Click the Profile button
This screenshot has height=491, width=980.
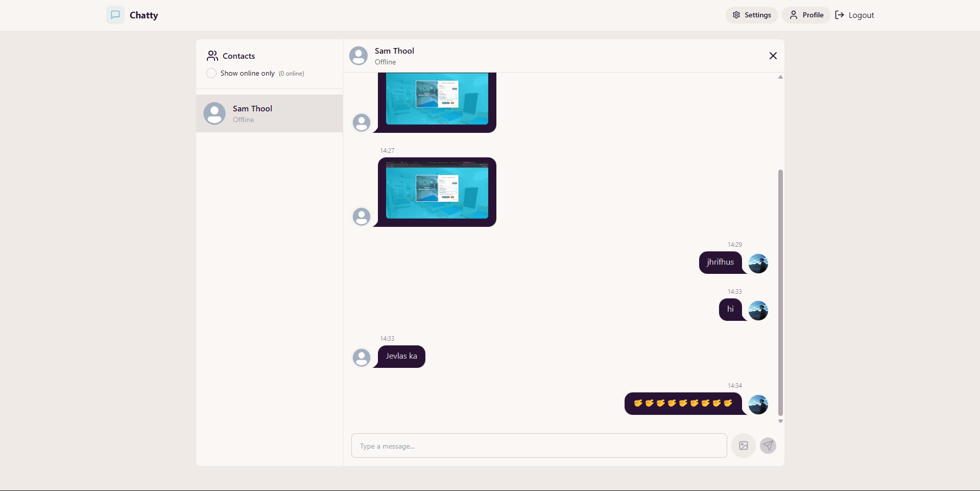point(806,15)
